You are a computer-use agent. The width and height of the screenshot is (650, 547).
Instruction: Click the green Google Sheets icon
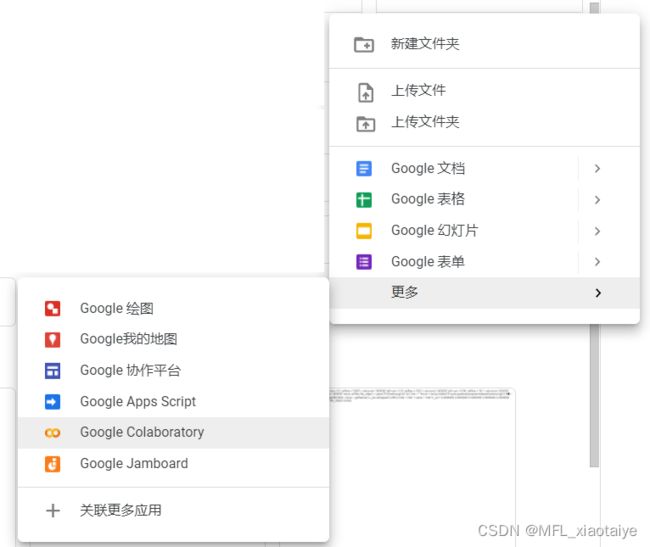coord(364,200)
